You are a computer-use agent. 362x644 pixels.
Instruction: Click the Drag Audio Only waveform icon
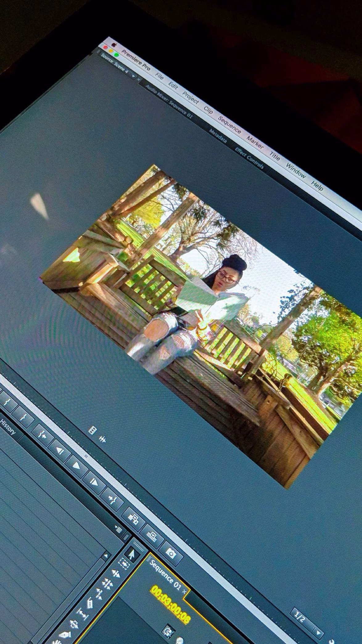102,439
